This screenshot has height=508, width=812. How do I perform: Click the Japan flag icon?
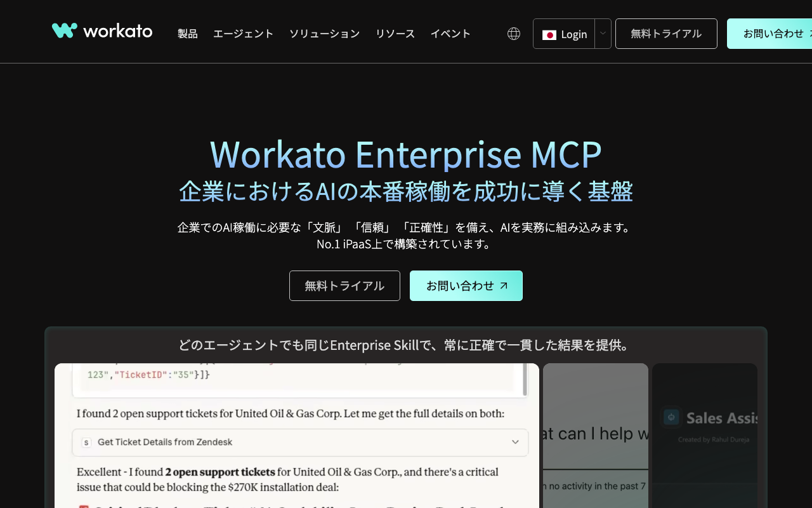tap(549, 34)
